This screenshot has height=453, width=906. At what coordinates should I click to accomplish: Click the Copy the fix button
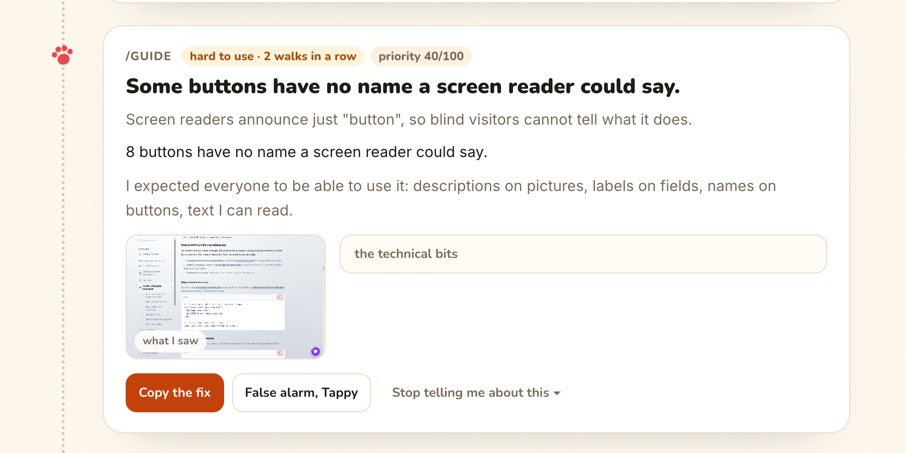[x=174, y=393]
